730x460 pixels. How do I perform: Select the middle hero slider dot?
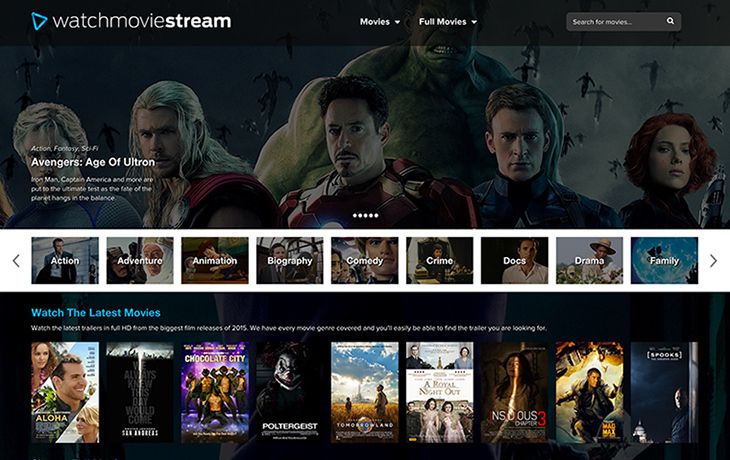click(x=365, y=216)
